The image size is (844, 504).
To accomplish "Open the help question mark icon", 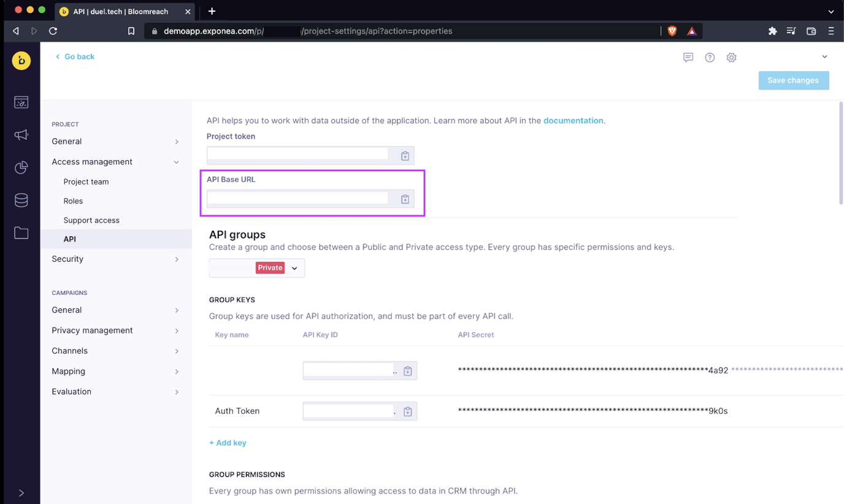I will 710,58.
